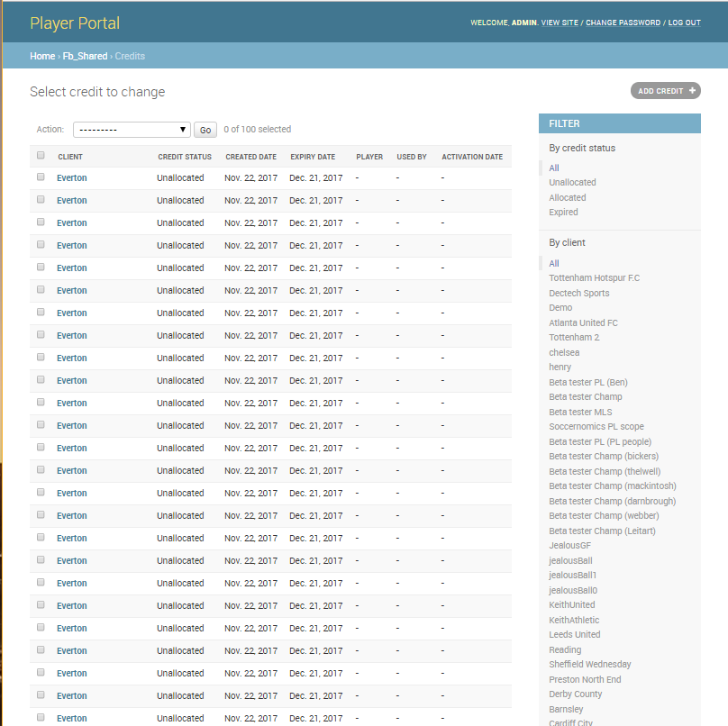This screenshot has height=726, width=728.
Task: Click the Go button
Action: point(205,130)
